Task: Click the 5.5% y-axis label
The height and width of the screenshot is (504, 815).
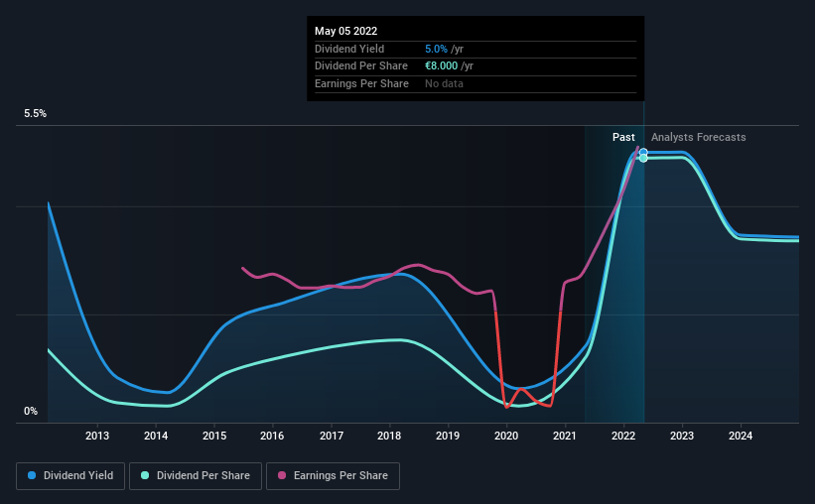Action: [x=35, y=113]
